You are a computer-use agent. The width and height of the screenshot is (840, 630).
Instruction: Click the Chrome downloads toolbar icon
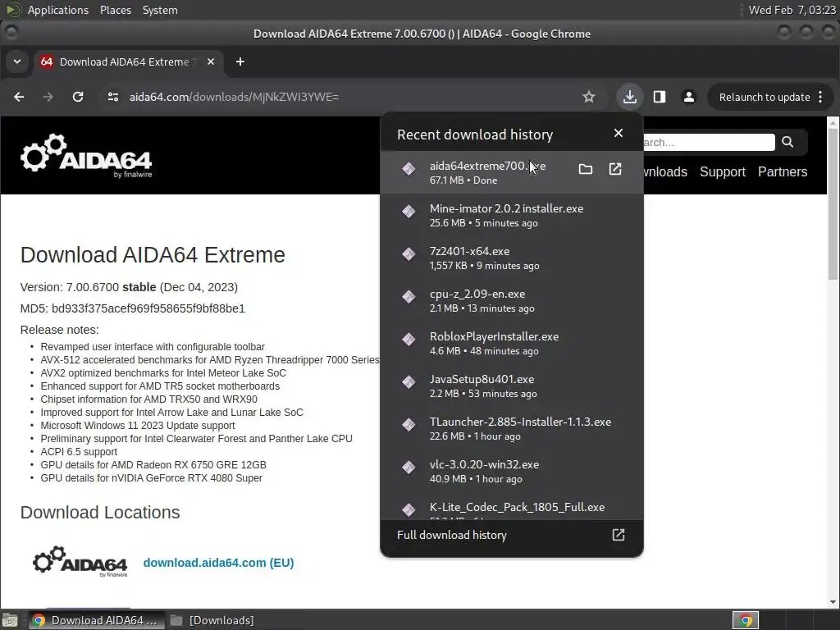coord(629,97)
